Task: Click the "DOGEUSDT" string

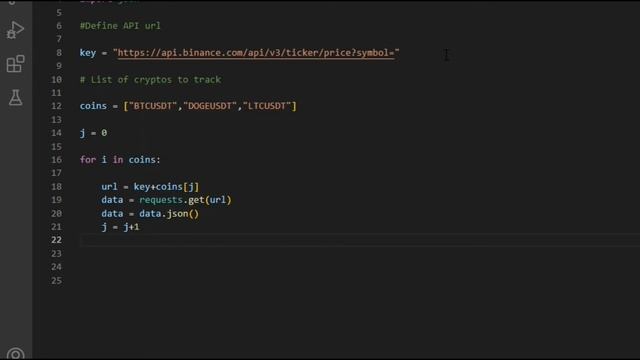Action: (x=210, y=106)
